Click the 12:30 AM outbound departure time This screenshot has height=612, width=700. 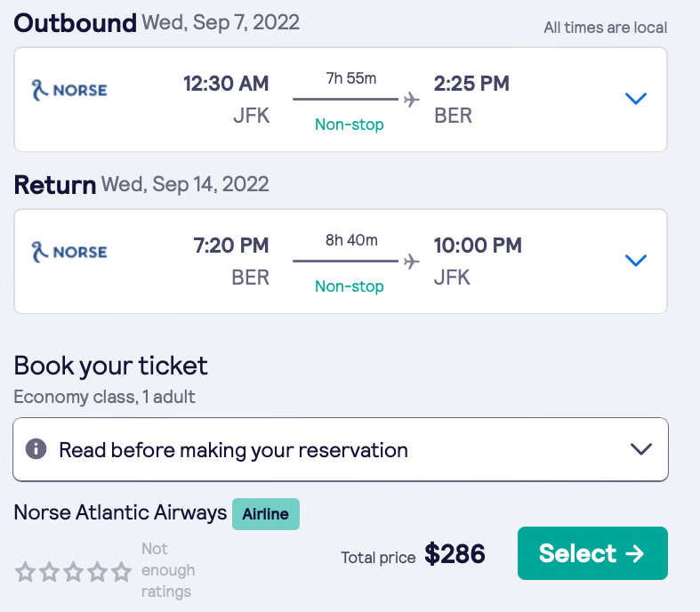point(226,84)
